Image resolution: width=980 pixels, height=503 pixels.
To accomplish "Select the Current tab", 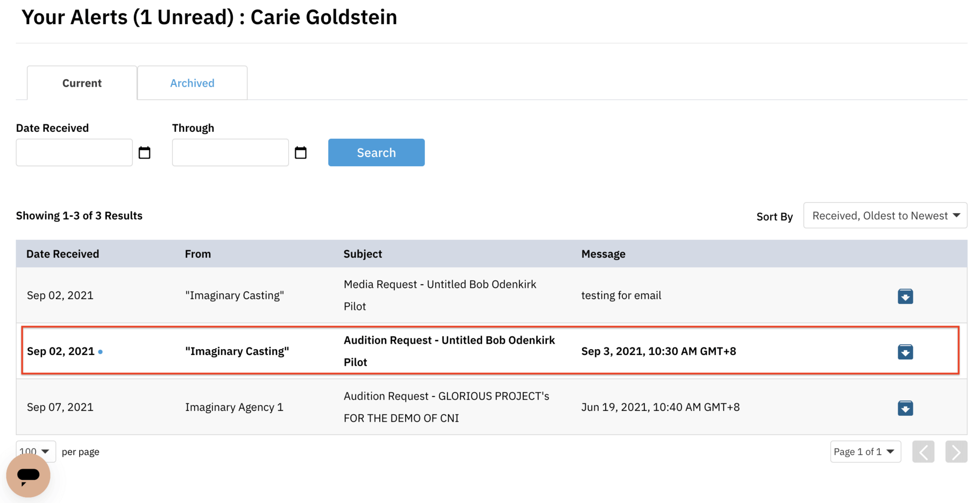I will pos(81,83).
